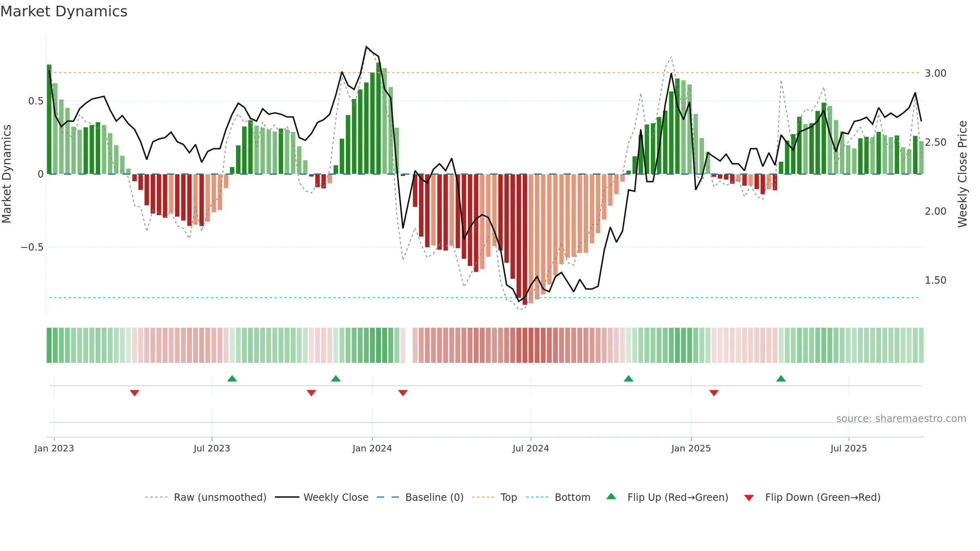980x551 pixels.
Task: Click the green flip-up marker near April 2025
Action: click(x=781, y=378)
